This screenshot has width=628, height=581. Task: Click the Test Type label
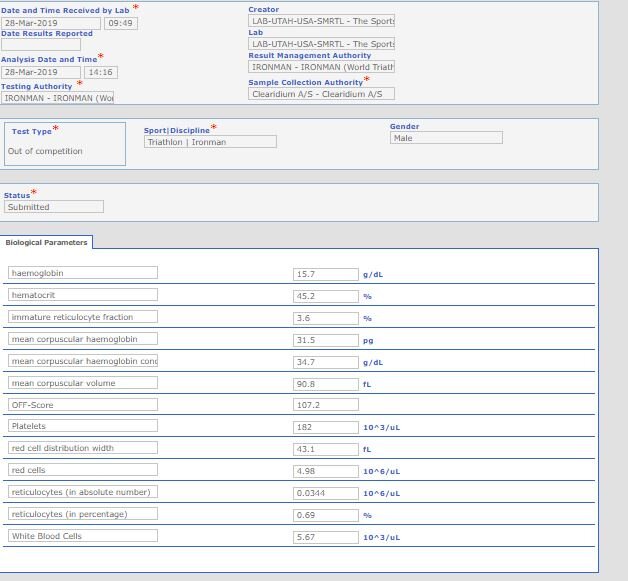(32, 131)
